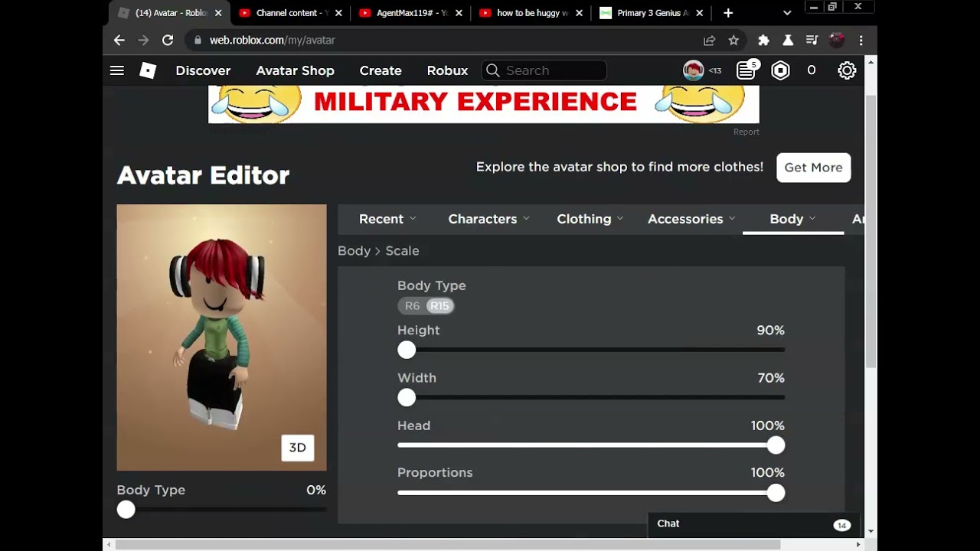Close the Primary 3 Genius tab

pyautogui.click(x=699, y=13)
